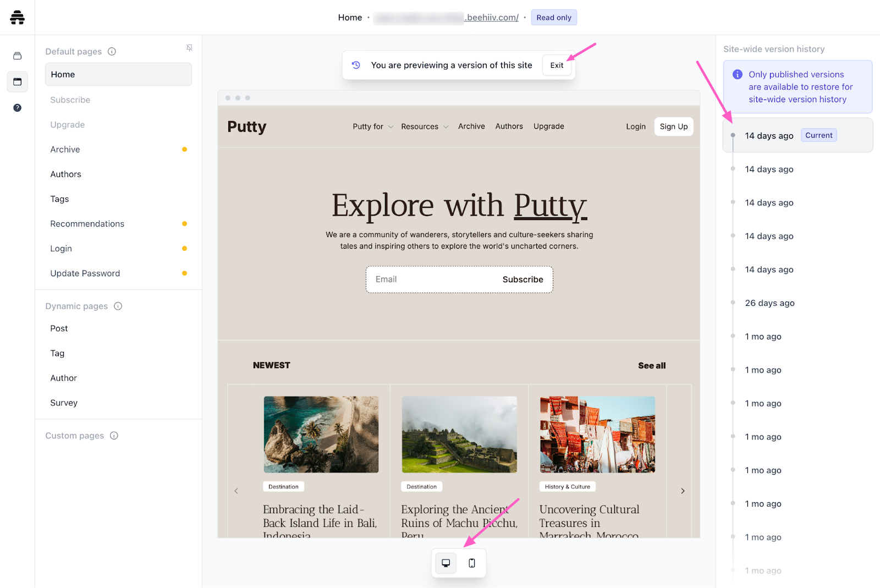Switch to mobile preview mode
Screen dimensions: 880x588
coord(472,563)
